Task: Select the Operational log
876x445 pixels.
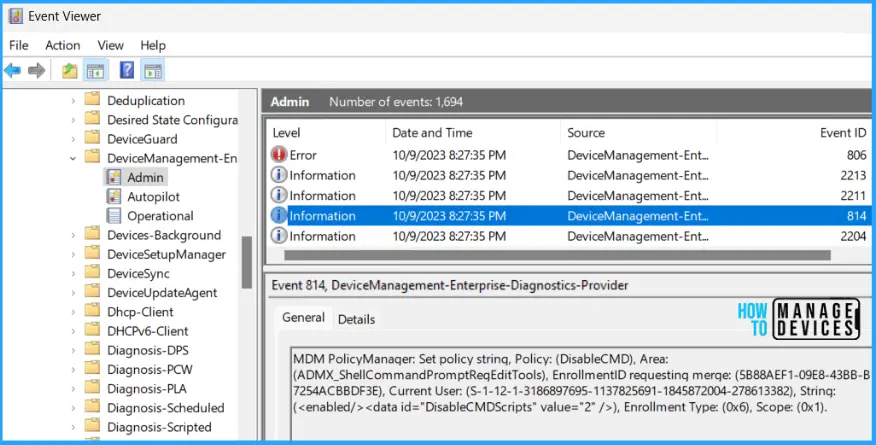Action: (150, 216)
